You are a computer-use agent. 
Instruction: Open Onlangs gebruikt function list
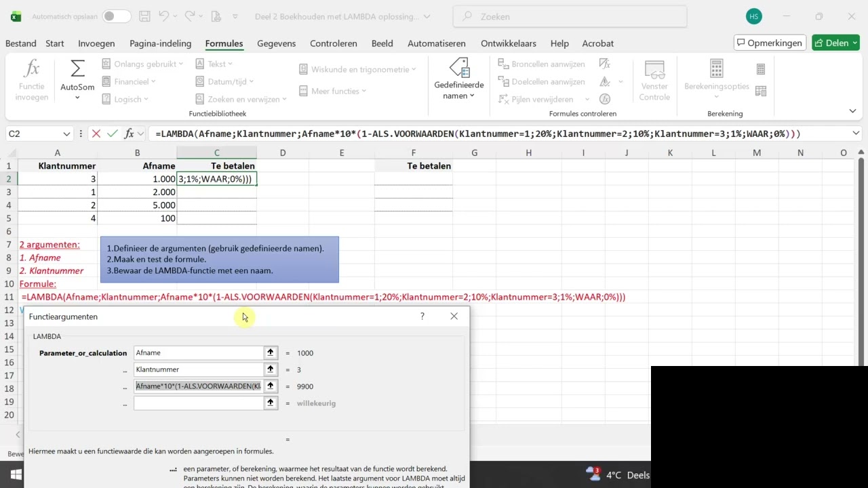[x=142, y=64]
